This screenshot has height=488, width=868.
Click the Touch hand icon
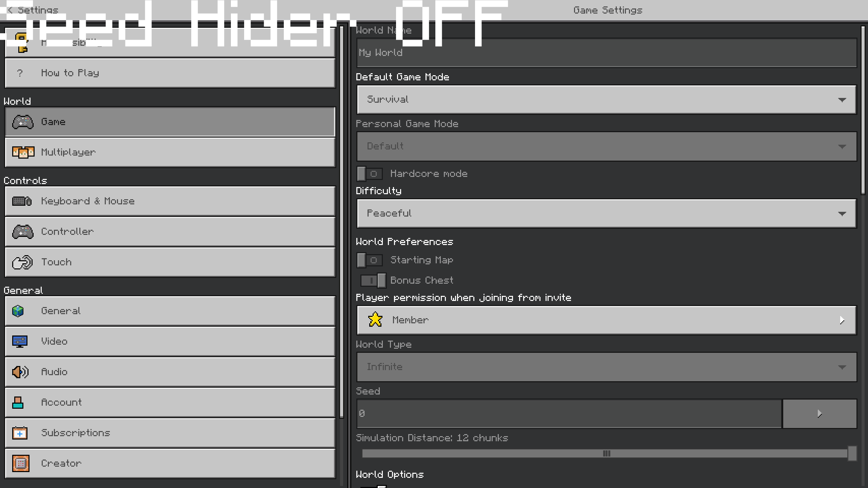coord(22,262)
